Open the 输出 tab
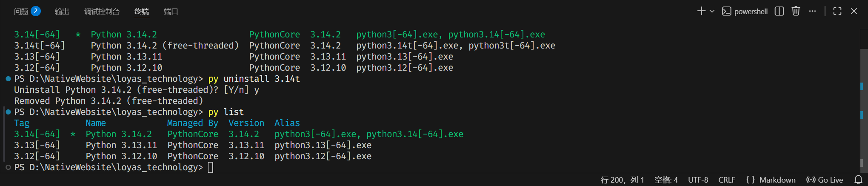 tap(62, 11)
